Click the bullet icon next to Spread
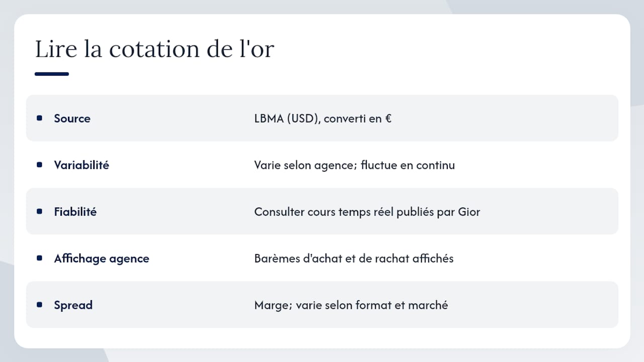This screenshot has width=644, height=362. (x=40, y=305)
